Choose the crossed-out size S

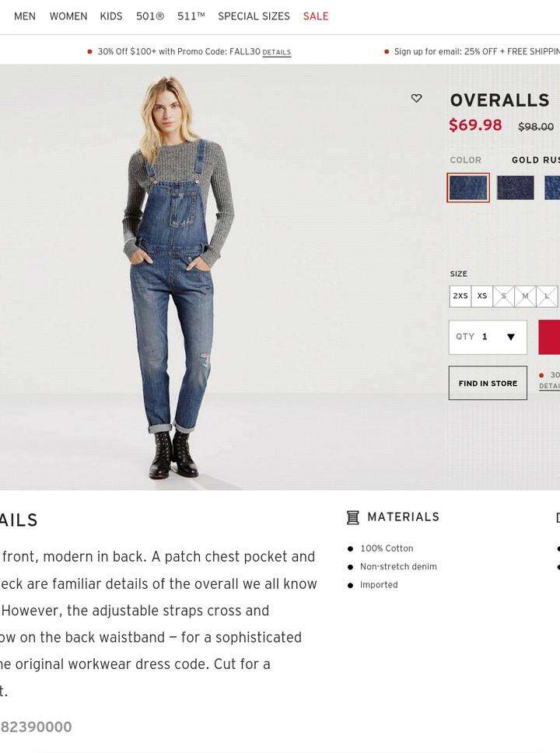(x=503, y=296)
